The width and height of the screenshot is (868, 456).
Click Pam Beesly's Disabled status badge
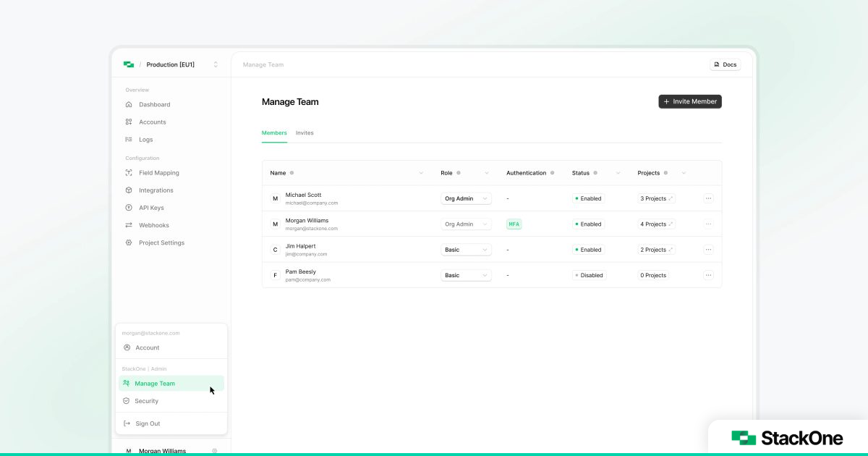590,275
